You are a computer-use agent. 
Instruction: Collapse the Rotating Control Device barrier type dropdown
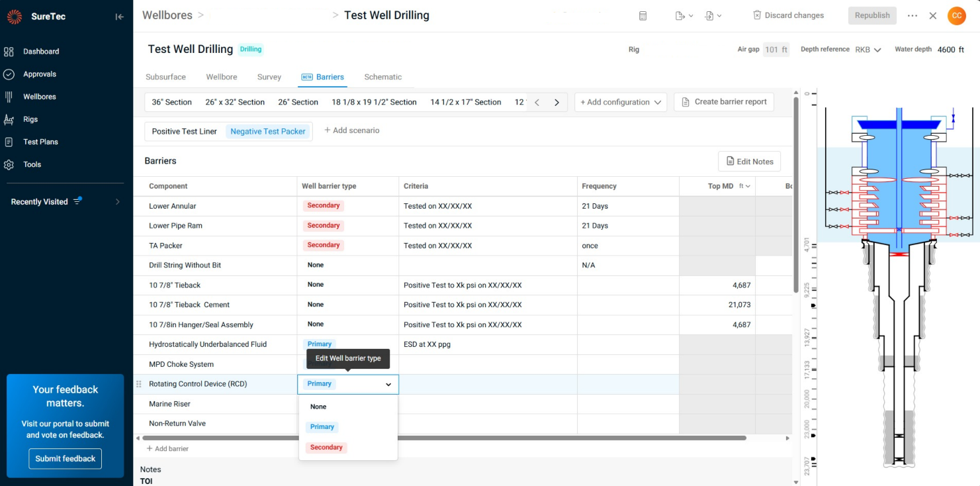click(388, 385)
